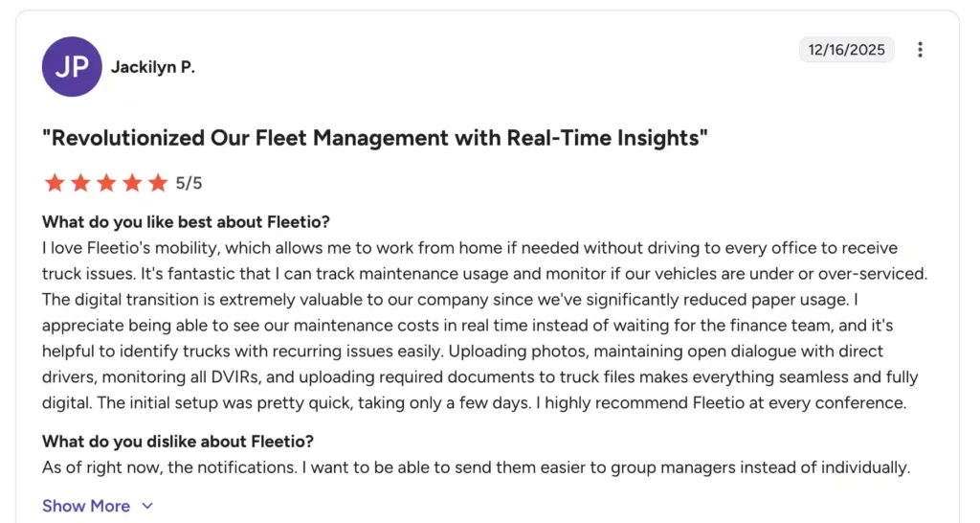Viewport: 980px width, 523px height.
Task: Click the first rating star
Action: [x=55, y=183]
